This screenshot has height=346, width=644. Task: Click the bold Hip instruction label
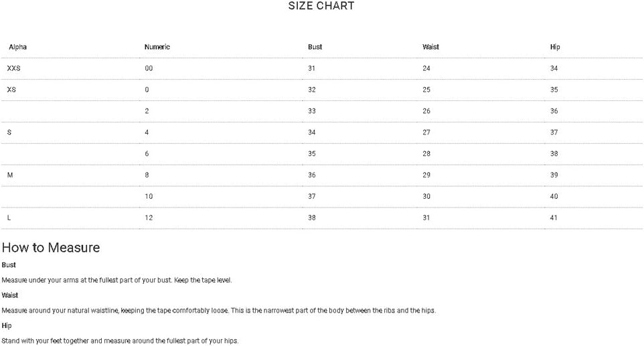[x=7, y=326]
